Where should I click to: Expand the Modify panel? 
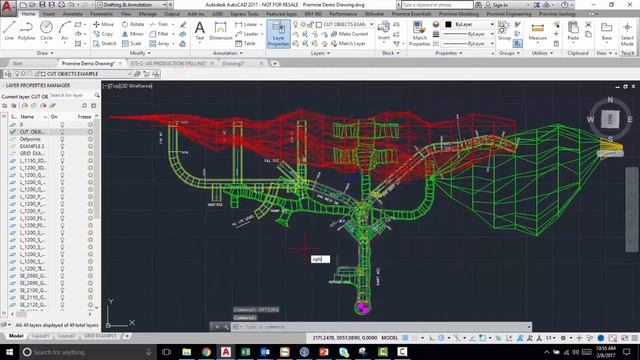(x=140, y=53)
